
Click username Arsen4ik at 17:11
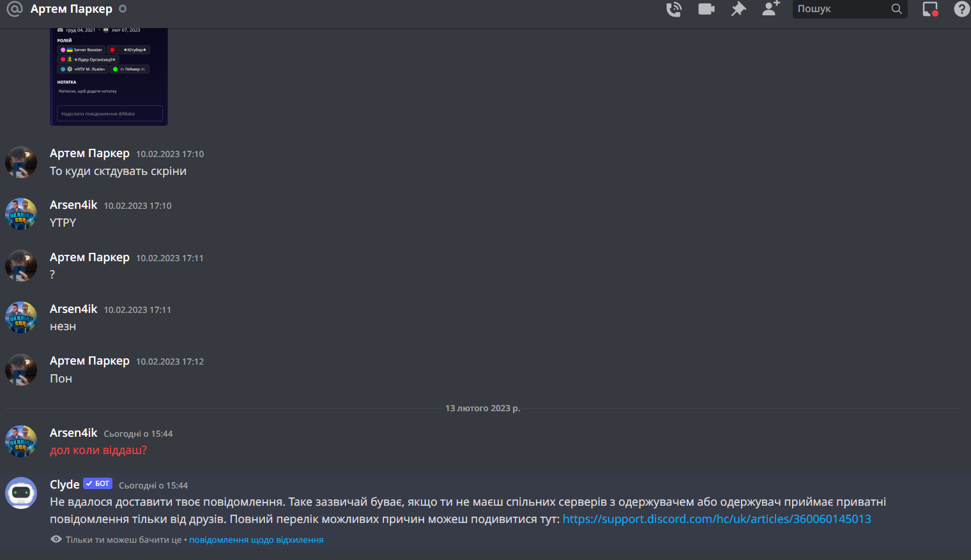pyautogui.click(x=73, y=309)
